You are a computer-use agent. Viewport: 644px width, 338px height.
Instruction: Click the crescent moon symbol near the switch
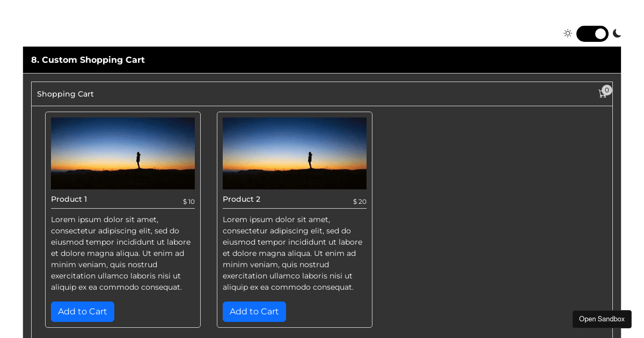[x=617, y=33]
